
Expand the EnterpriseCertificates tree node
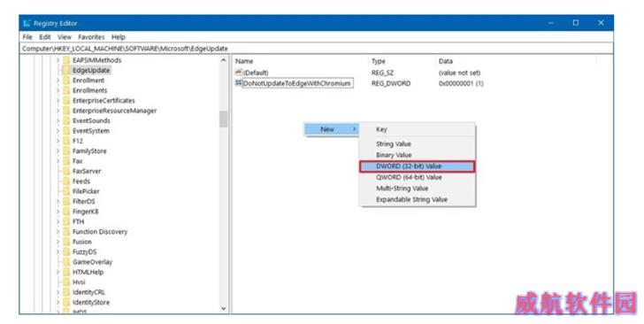click(57, 100)
